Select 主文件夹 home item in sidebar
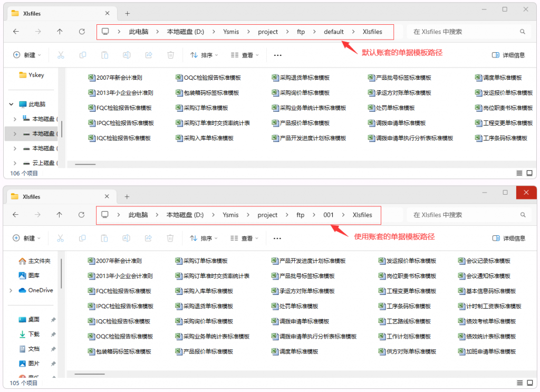 pos(39,261)
